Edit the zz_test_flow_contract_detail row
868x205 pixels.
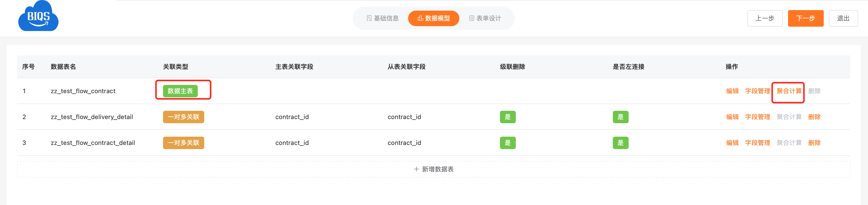pos(732,143)
